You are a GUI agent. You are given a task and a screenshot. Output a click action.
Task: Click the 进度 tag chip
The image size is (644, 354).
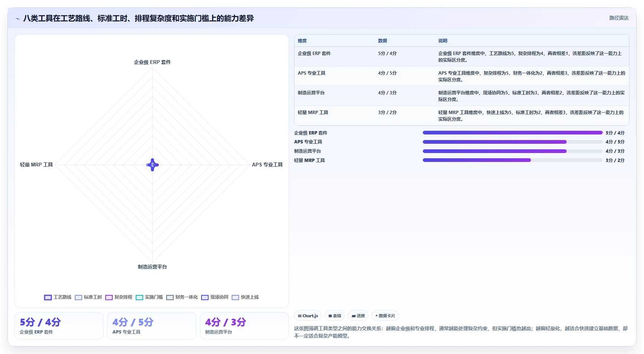point(358,316)
